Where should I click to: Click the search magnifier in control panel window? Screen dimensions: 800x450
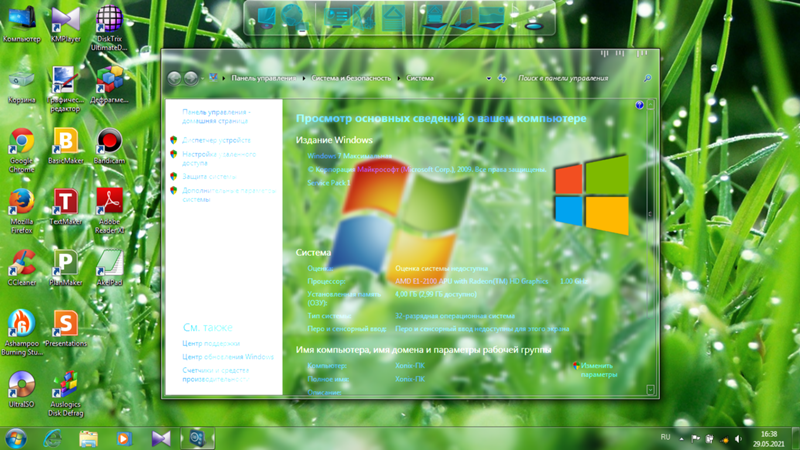(647, 78)
